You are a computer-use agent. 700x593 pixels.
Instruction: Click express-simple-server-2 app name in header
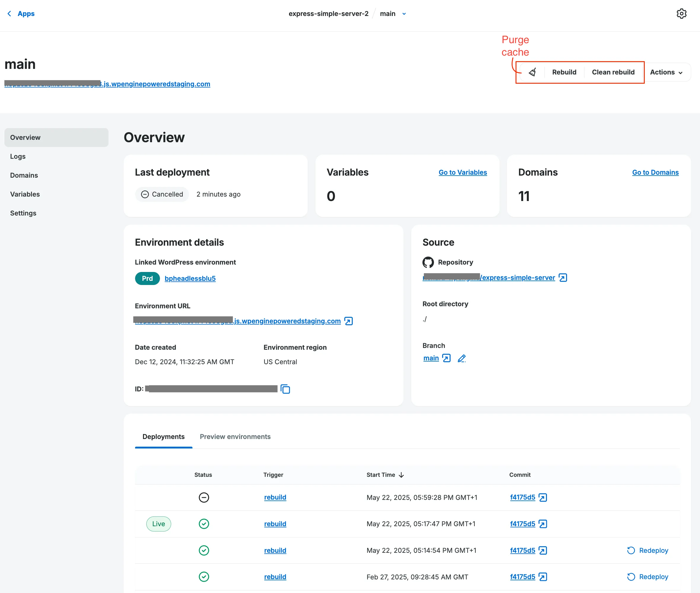(x=328, y=14)
